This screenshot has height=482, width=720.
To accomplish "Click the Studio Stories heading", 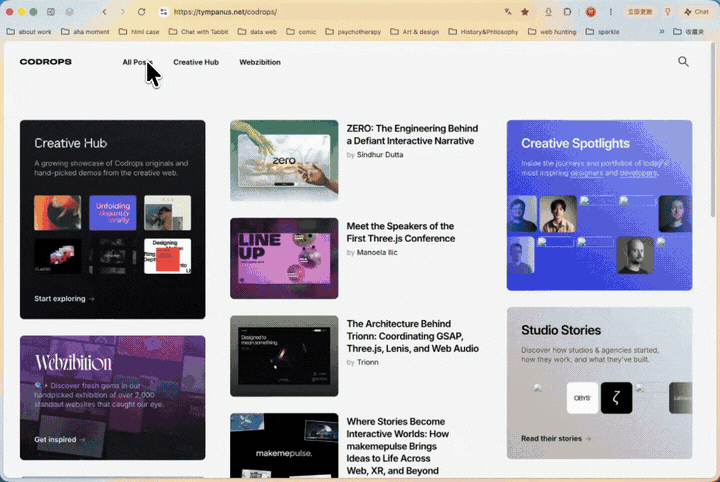I will point(561,330).
